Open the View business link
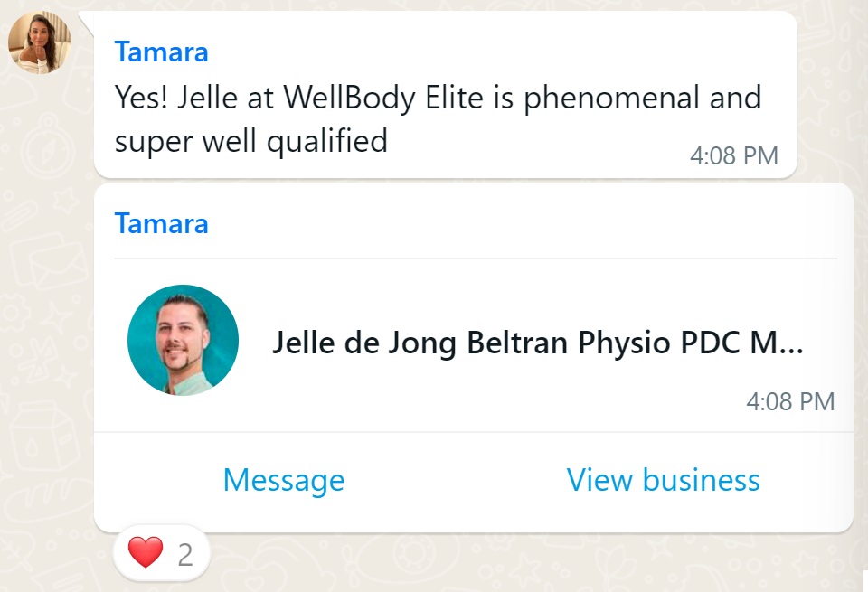868x592 pixels. point(663,480)
